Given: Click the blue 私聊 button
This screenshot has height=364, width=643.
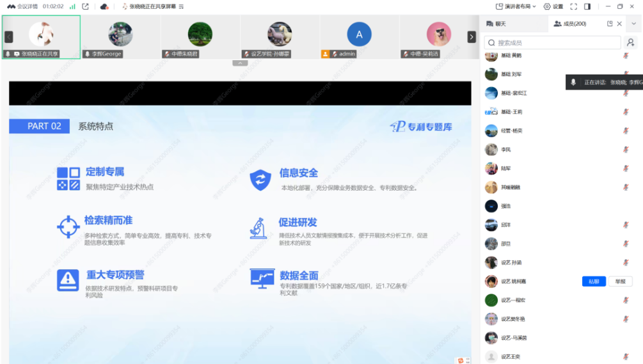Looking at the screenshot, I should coord(593,281).
